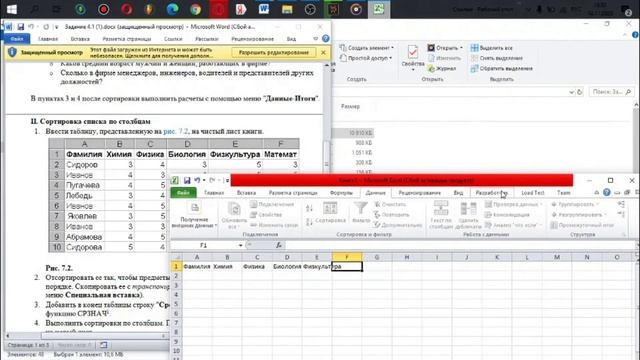The height and width of the screenshot is (360, 640).
Task: Switch to Excel via taskbar icon
Action: click(378, 9)
